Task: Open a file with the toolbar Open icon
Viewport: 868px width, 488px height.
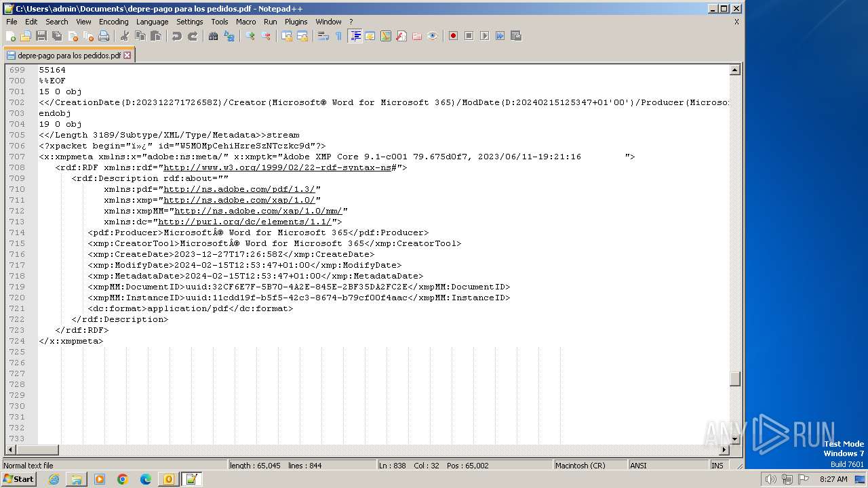Action: (x=26, y=36)
